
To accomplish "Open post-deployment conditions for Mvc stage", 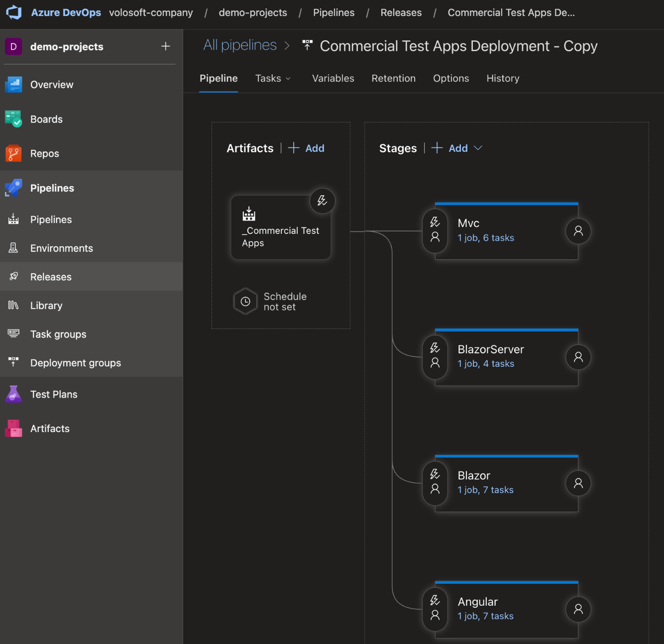I will click(578, 231).
